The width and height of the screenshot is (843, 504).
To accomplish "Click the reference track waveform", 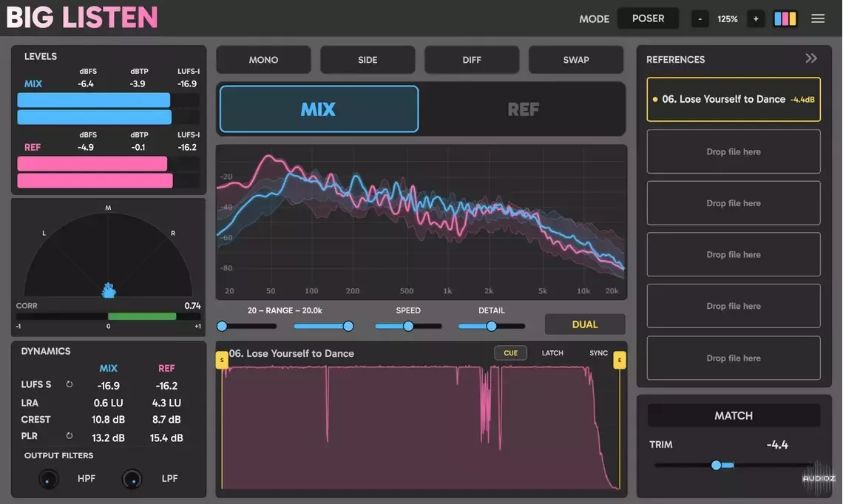I will coord(421,427).
